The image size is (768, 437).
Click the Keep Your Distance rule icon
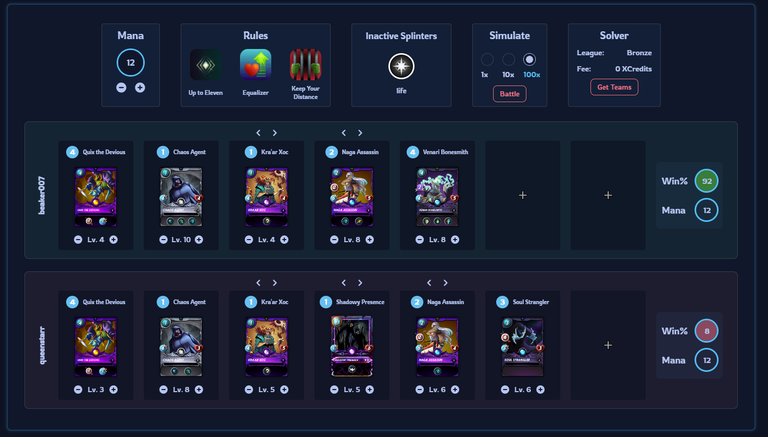(306, 65)
